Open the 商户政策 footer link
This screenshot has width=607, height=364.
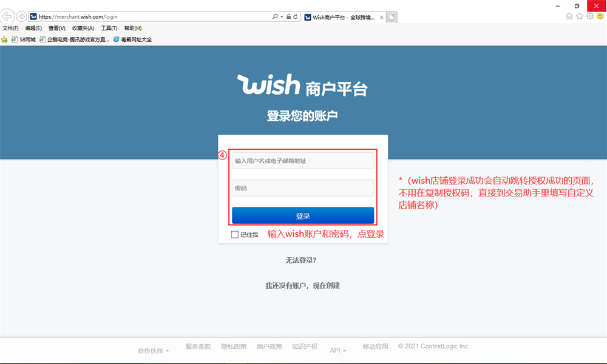point(270,346)
